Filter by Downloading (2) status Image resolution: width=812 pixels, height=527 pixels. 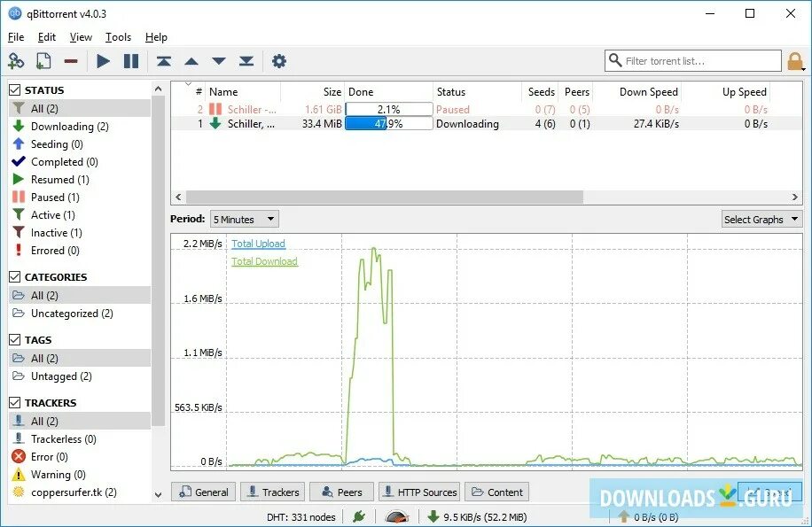[x=81, y=126]
